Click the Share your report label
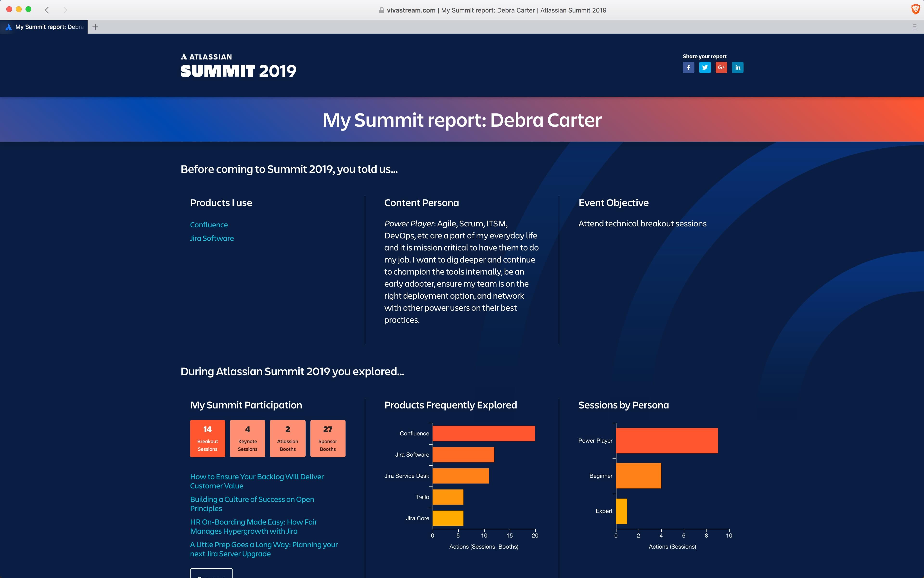This screenshot has width=924, height=578. coord(705,56)
